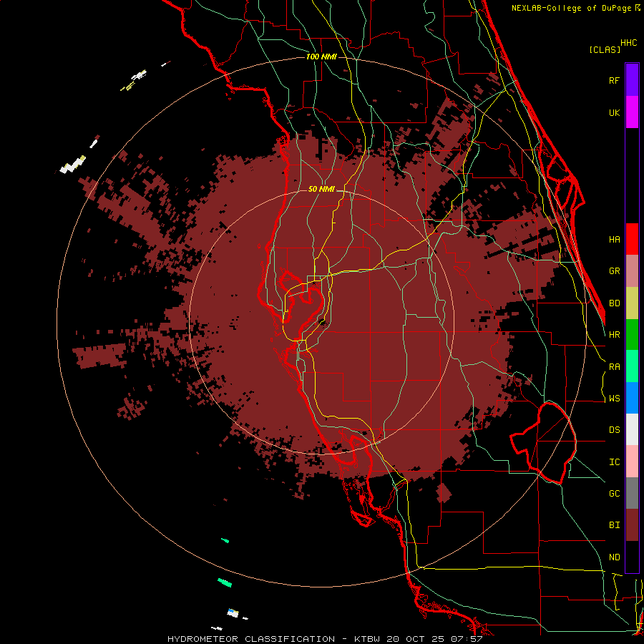Click the "BI" legend label
The image size is (644, 644).
(x=614, y=525)
